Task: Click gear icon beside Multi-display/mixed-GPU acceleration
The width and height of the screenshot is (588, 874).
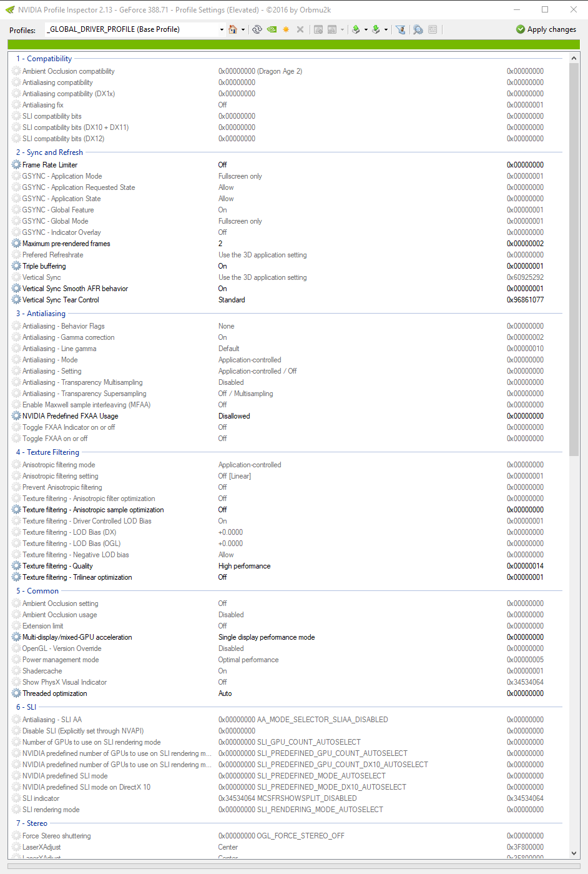Action: click(x=16, y=637)
